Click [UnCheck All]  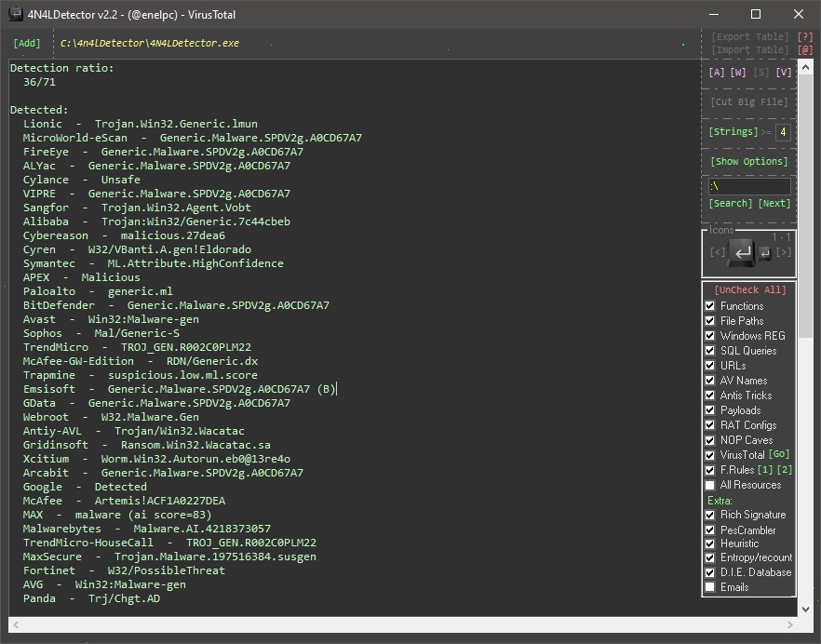tap(750, 289)
